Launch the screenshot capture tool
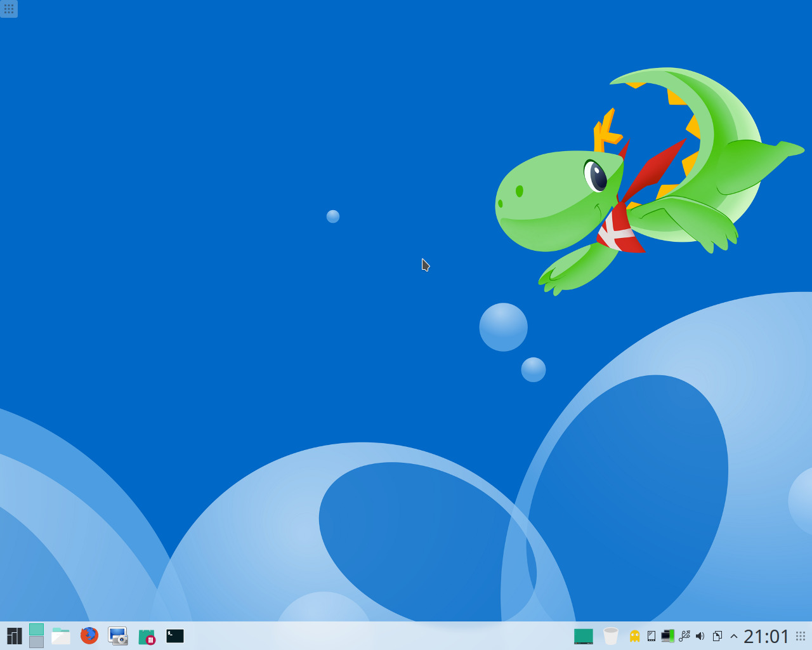This screenshot has width=812, height=650. coord(118,635)
